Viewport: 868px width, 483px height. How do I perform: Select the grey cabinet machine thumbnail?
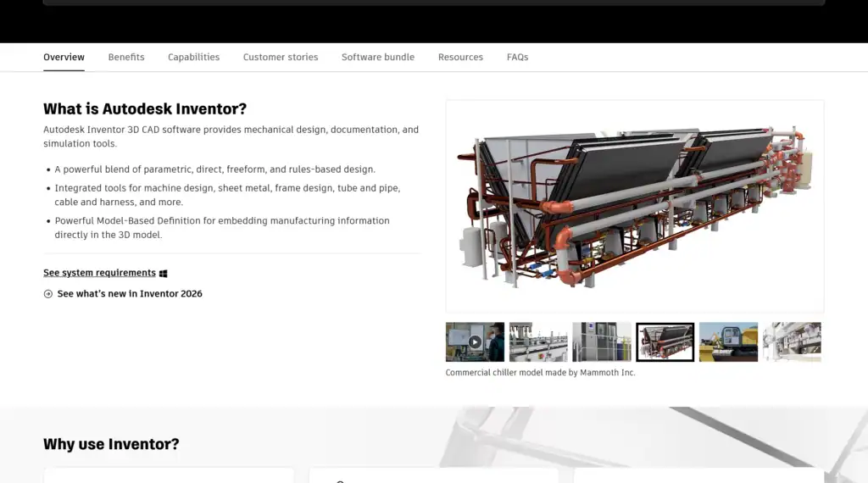click(x=602, y=342)
